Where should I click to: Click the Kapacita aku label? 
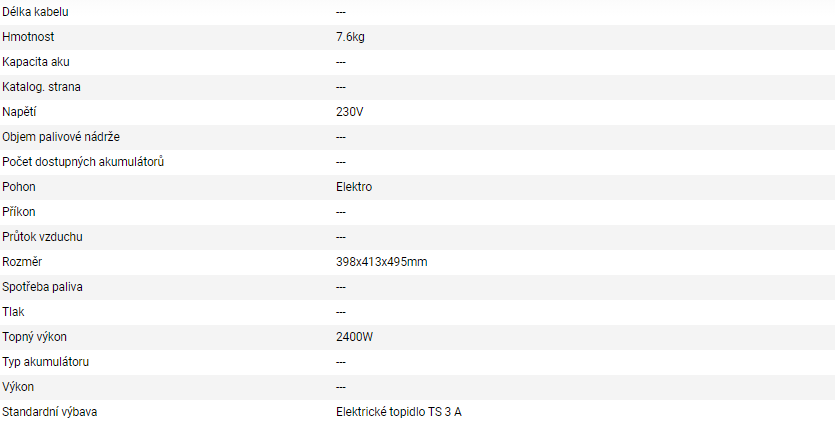[x=36, y=62]
